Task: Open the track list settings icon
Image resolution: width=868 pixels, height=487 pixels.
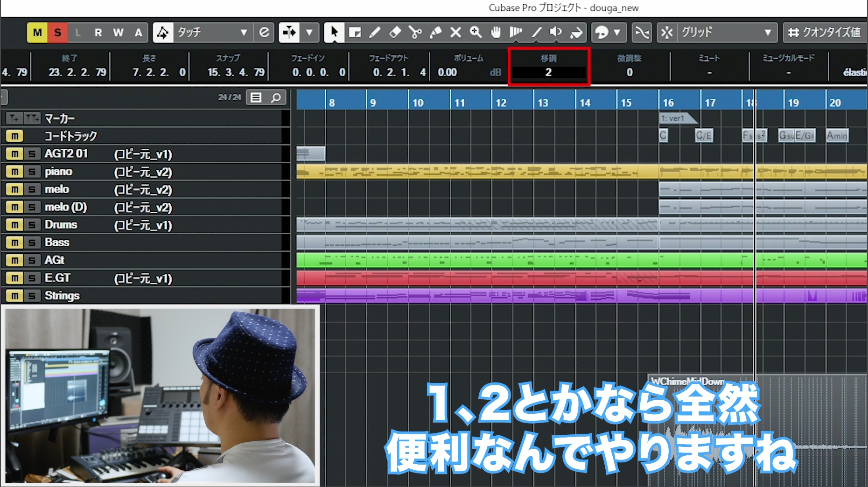Action: (x=256, y=97)
